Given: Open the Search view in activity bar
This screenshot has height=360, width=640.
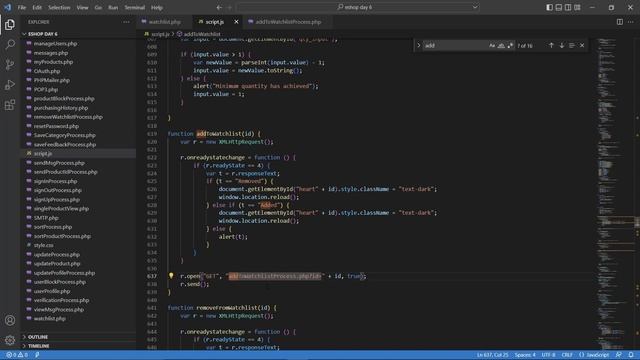Looking at the screenshot, I should click(10, 44).
